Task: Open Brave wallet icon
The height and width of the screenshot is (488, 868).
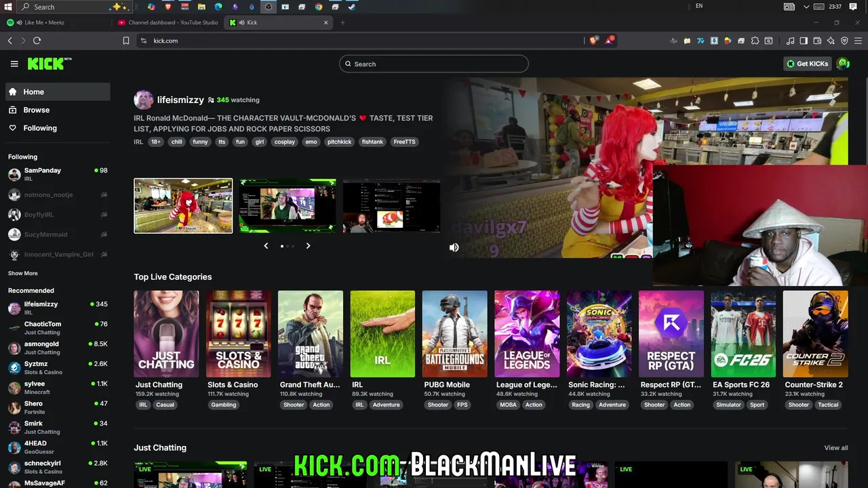Action: point(817,41)
